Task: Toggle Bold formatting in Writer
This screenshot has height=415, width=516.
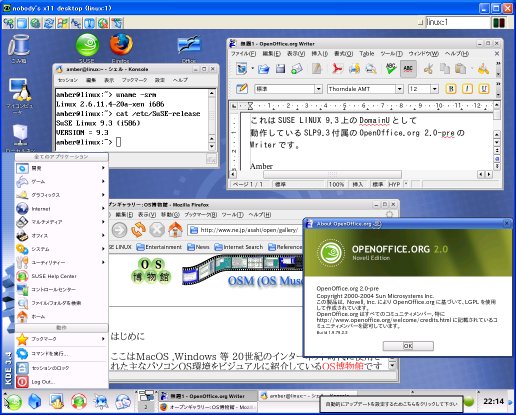Action: [451, 89]
